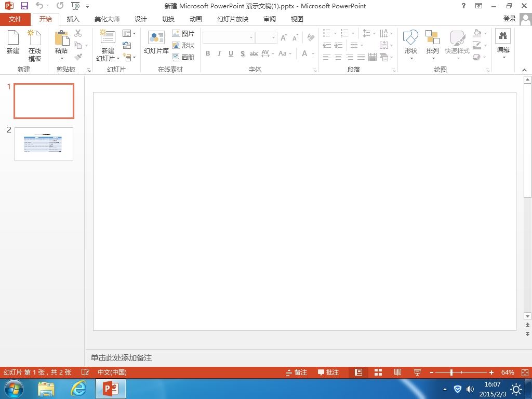Convert text to SmartArt icon
This screenshot has width=532, height=399.
click(385, 57)
